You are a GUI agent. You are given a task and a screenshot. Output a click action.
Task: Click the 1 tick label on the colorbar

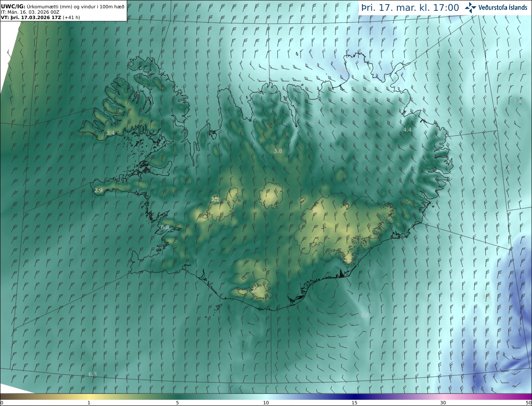89,403
